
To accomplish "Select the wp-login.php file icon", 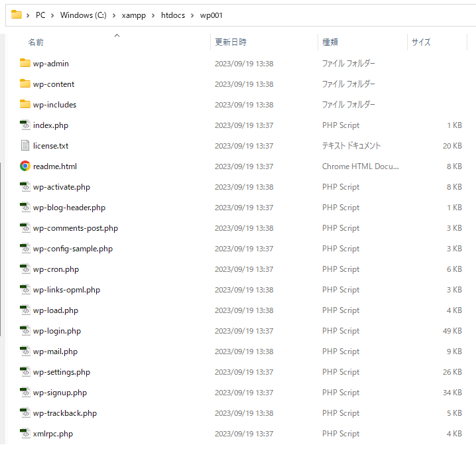I will click(25, 331).
